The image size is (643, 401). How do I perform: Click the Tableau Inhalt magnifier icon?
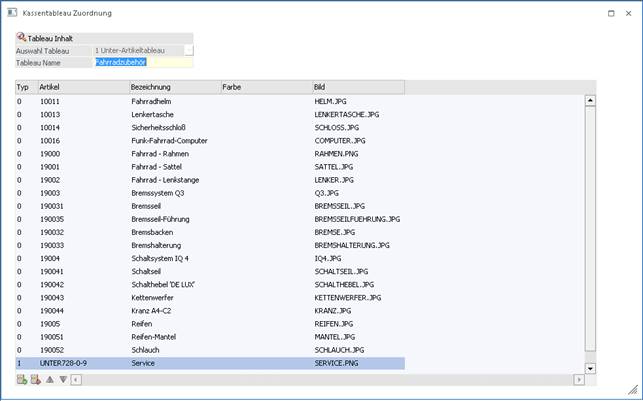(x=21, y=38)
